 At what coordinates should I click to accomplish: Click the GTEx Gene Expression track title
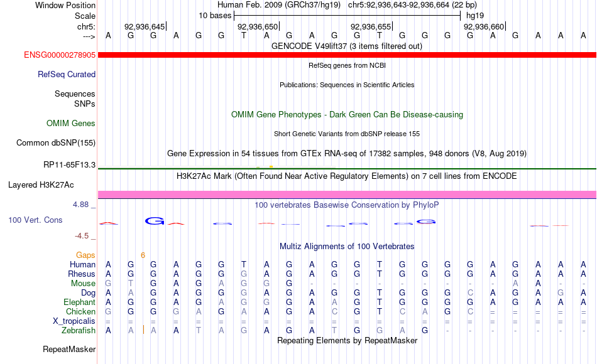click(347, 153)
